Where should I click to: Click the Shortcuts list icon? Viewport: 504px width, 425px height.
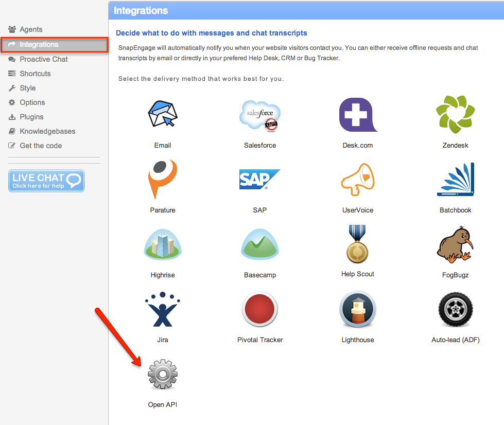coord(12,74)
